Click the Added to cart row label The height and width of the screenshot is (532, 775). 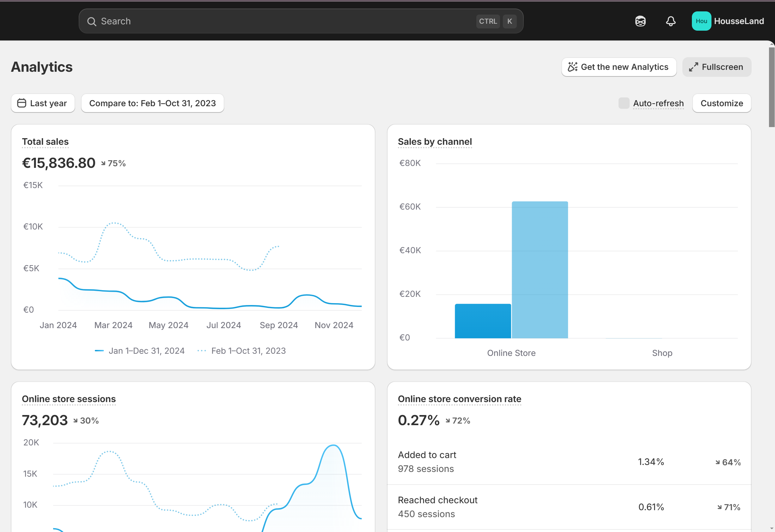[427, 455]
